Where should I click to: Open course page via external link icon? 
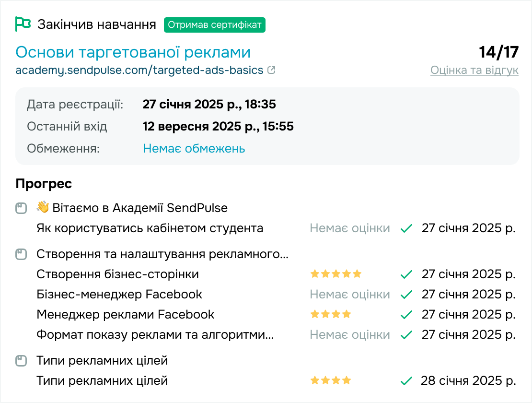(271, 69)
